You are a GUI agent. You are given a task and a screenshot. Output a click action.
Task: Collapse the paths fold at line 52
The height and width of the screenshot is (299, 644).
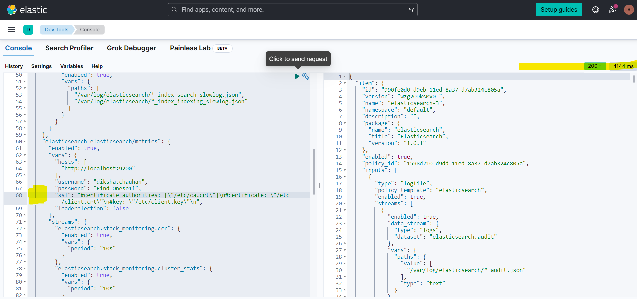pyautogui.click(x=25, y=88)
